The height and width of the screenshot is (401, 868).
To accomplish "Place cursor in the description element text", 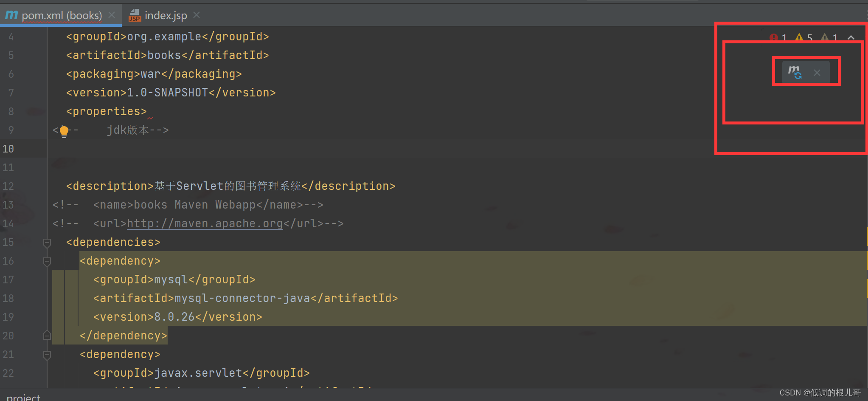I will (228, 186).
